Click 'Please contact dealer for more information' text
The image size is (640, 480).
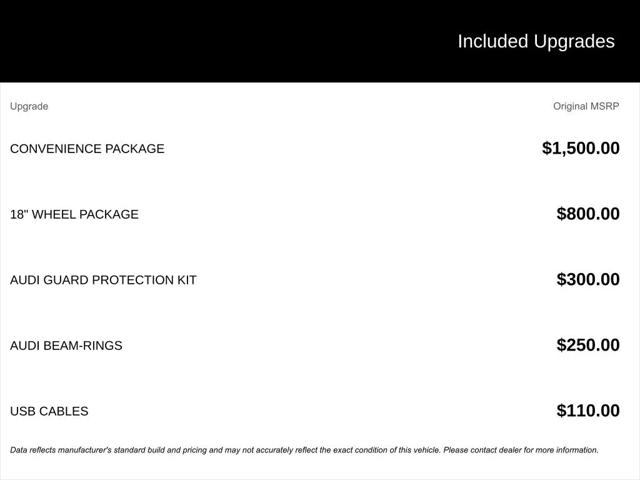coord(521,450)
